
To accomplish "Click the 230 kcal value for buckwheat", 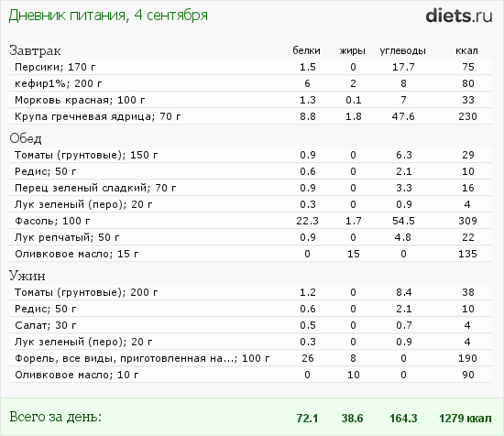I will click(467, 116).
